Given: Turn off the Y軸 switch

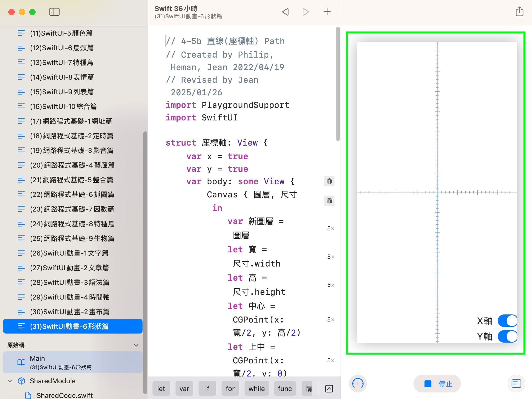Looking at the screenshot, I should click(507, 336).
